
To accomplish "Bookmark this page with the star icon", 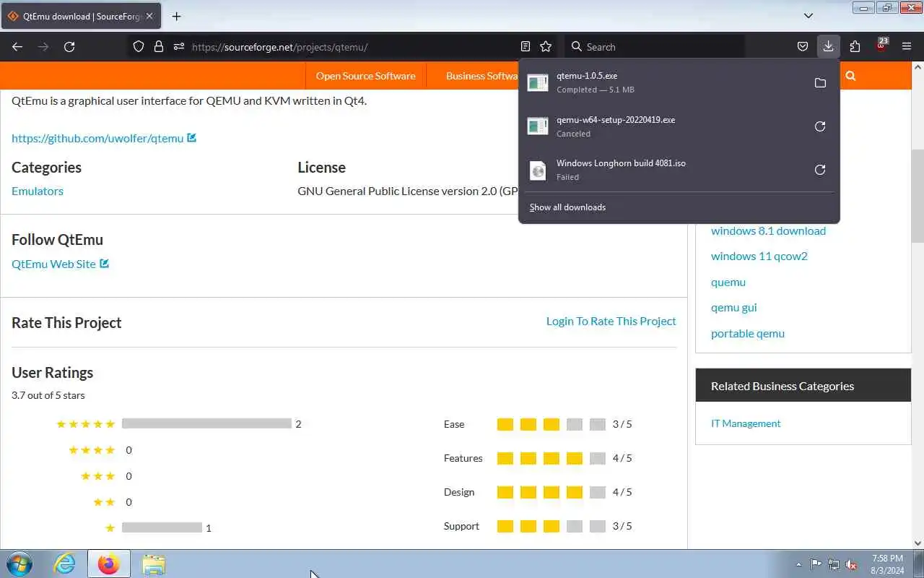I will point(546,46).
